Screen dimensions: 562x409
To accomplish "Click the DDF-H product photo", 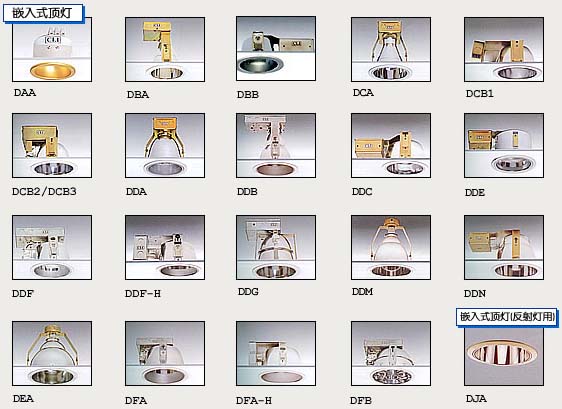I will (165, 247).
